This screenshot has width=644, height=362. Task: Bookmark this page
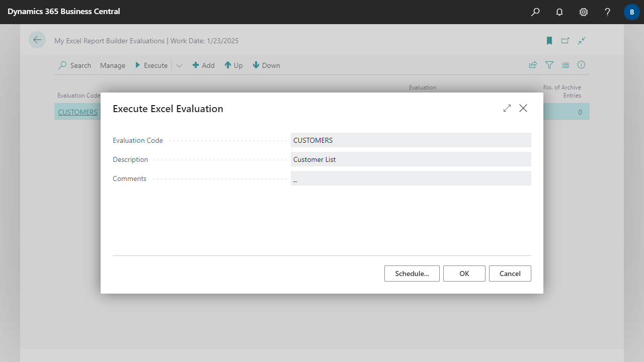tap(549, 41)
